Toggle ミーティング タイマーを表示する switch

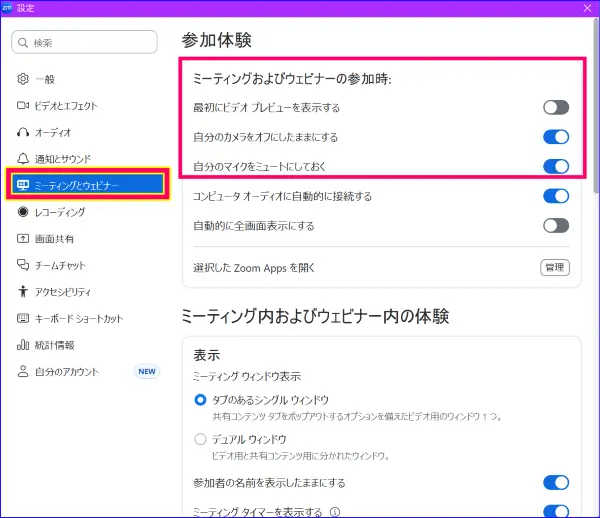[x=556, y=511]
